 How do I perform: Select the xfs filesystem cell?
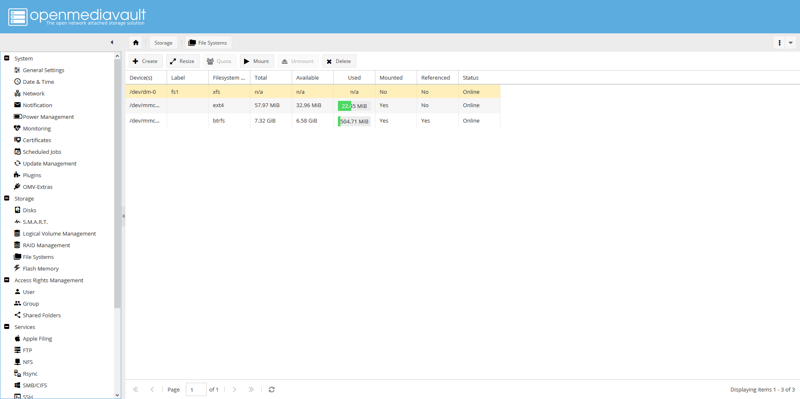click(229, 92)
